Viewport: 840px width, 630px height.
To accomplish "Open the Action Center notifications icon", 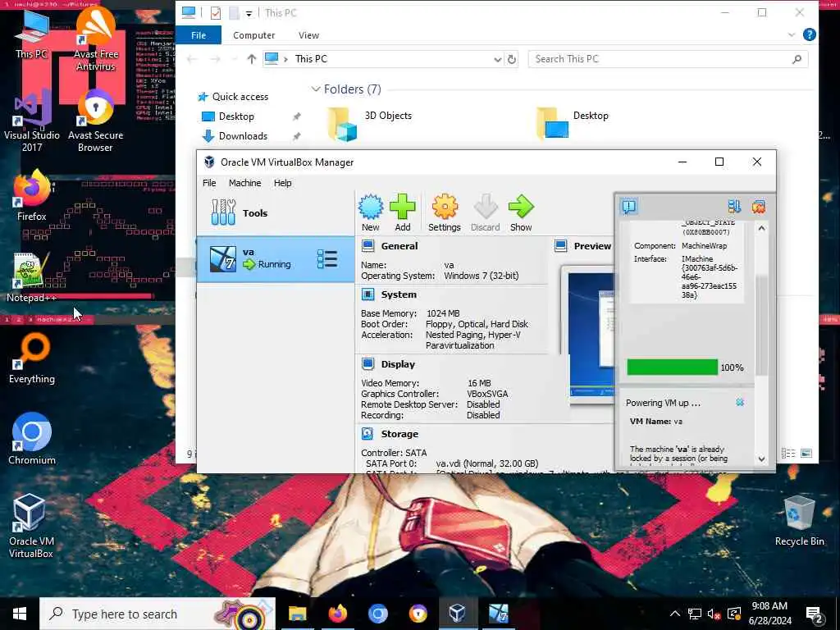I will pyautogui.click(x=815, y=614).
